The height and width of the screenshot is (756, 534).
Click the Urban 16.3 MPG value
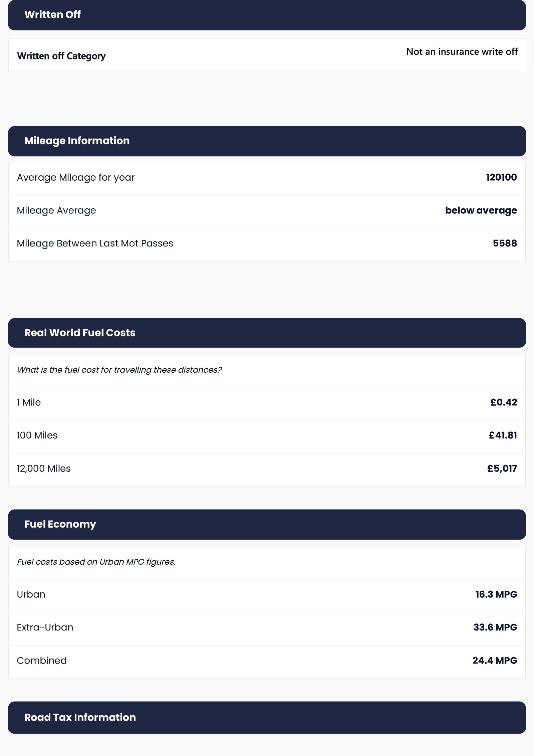(496, 594)
